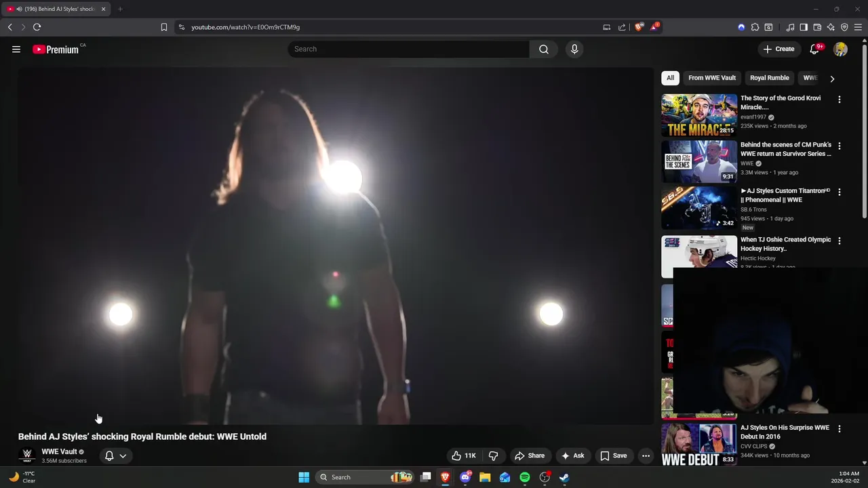
Task: Open options for TJ Oshie hockey video
Action: point(840,241)
